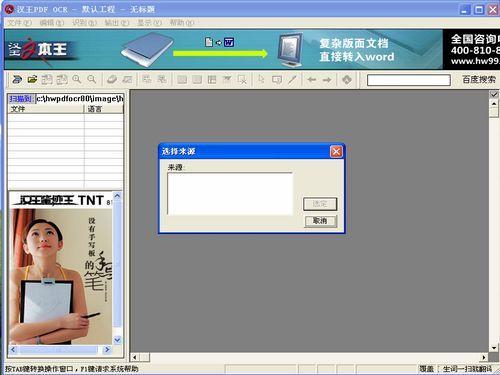This screenshot has width=500, height=375.
Task: Click the 文件 column header
Action: 46,109
